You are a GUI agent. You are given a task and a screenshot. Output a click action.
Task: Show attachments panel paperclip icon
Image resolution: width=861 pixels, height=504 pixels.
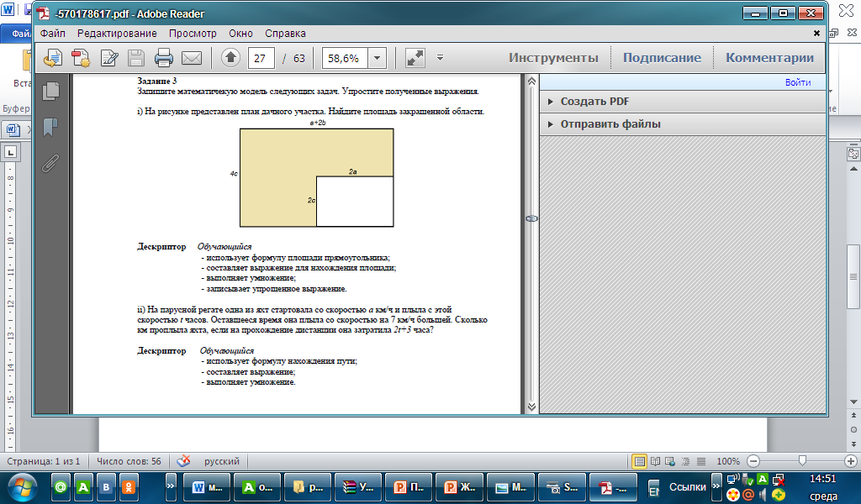50,163
